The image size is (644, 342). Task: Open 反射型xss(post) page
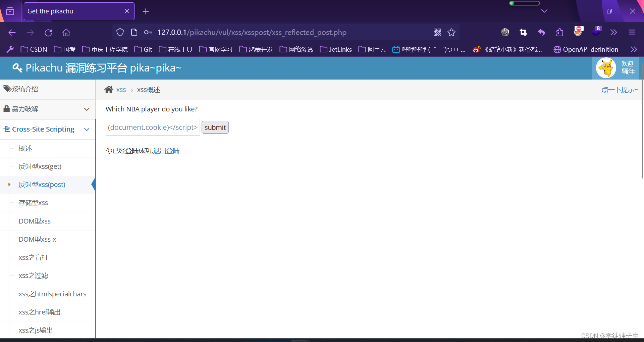[x=42, y=185]
